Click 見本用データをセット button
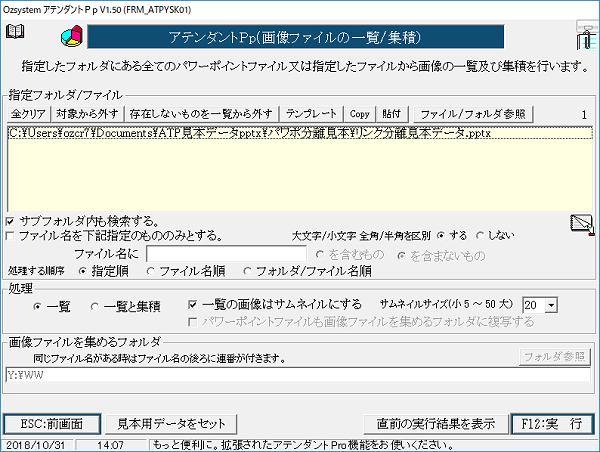Viewport: 600px width, 452px height. coord(171,424)
